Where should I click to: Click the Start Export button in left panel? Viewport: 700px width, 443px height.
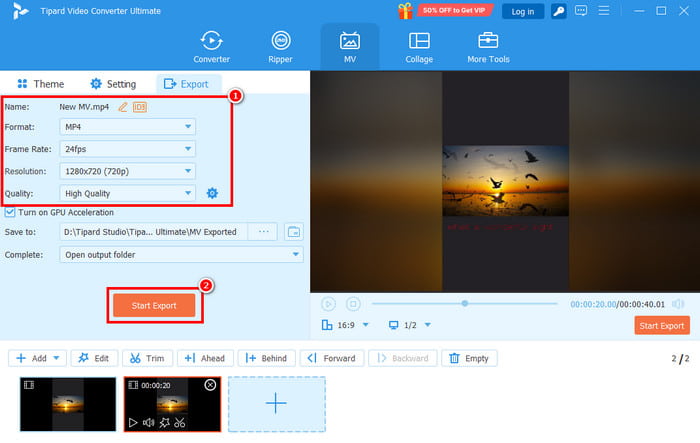click(x=153, y=305)
